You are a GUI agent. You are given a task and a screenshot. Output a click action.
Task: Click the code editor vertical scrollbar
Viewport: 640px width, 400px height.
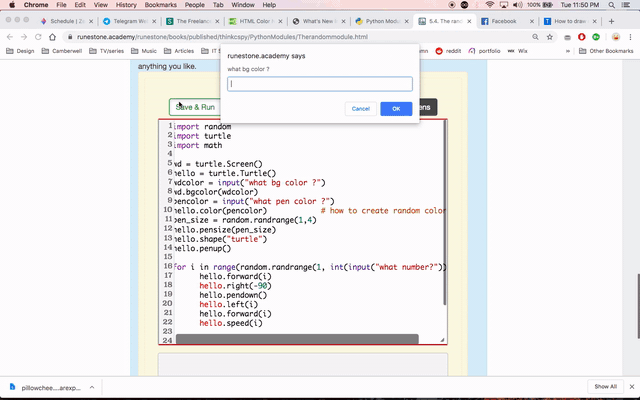[x=444, y=212]
